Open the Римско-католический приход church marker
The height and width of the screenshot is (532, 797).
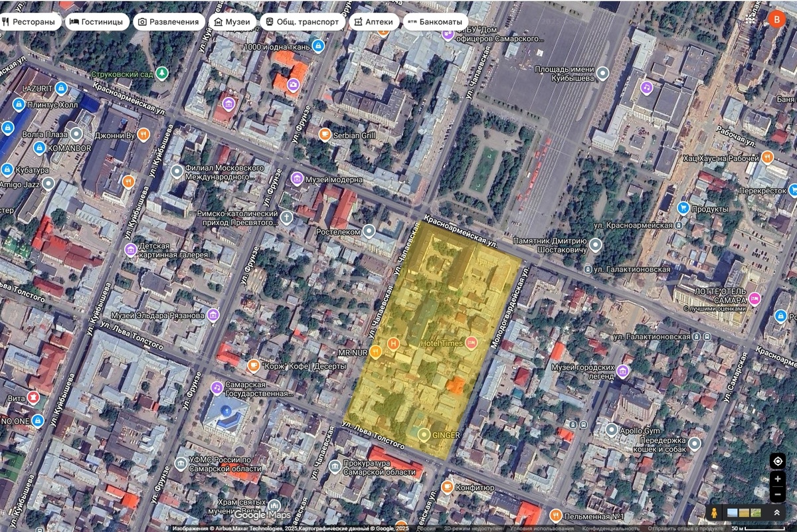(x=286, y=218)
